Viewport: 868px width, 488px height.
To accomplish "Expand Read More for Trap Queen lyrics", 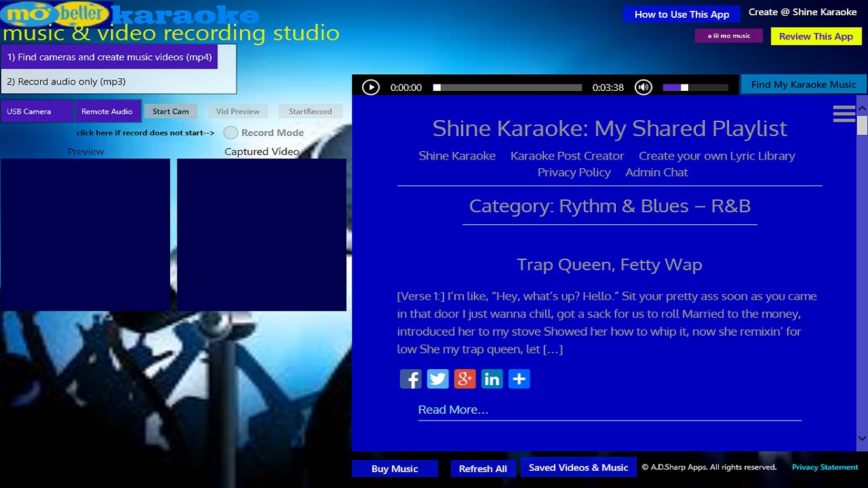I will click(x=452, y=410).
